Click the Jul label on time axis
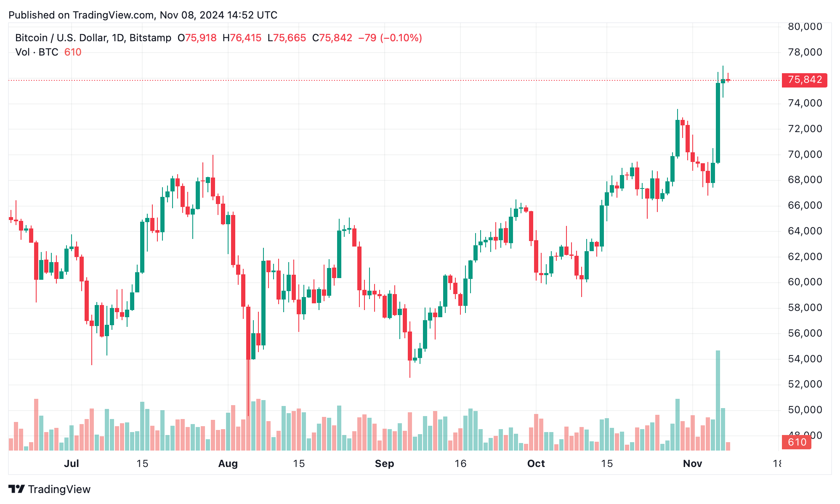 (72, 464)
